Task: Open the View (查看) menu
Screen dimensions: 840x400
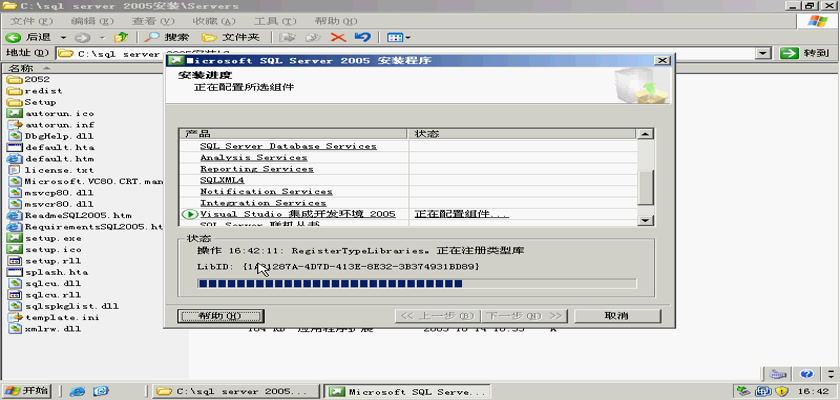Action: click(x=153, y=21)
